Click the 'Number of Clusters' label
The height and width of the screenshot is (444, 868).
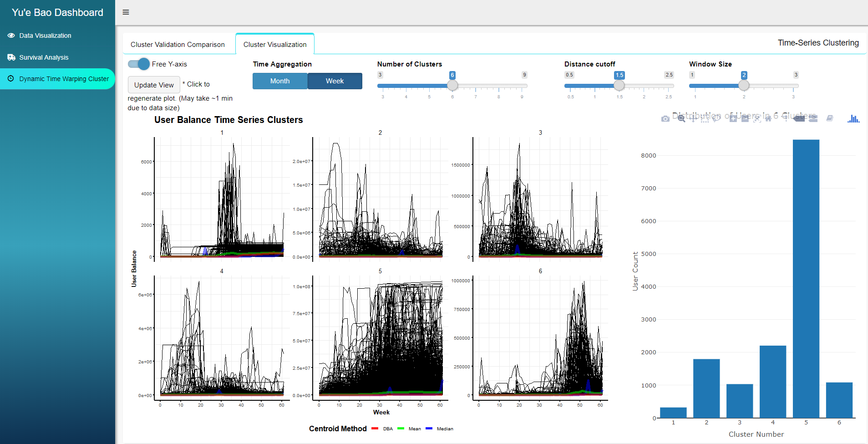point(410,64)
